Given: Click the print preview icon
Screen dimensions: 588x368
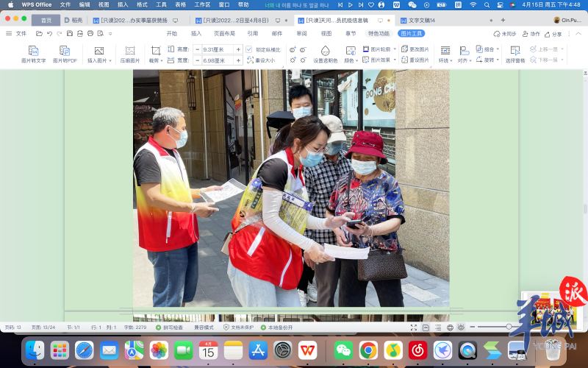Looking at the screenshot, I should click(x=101, y=33).
